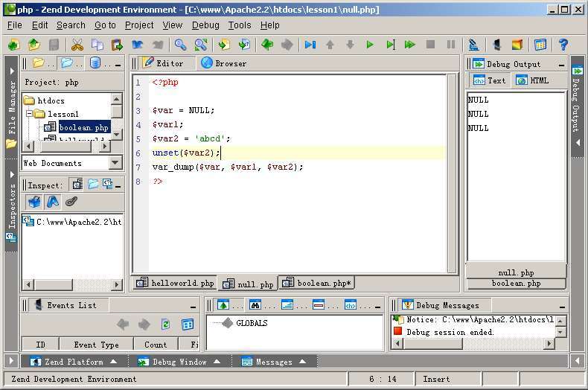Click the blue Help question mark icon
The height and width of the screenshot is (390, 588).
[x=563, y=45]
